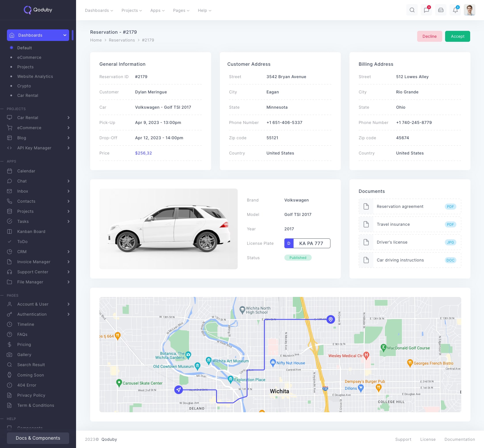Open the Projects top navigation menu

click(x=131, y=10)
